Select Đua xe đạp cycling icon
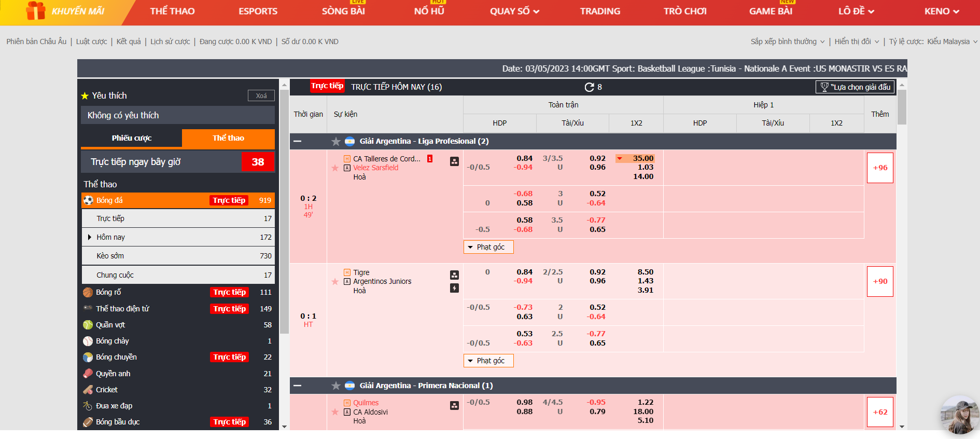 pos(88,406)
